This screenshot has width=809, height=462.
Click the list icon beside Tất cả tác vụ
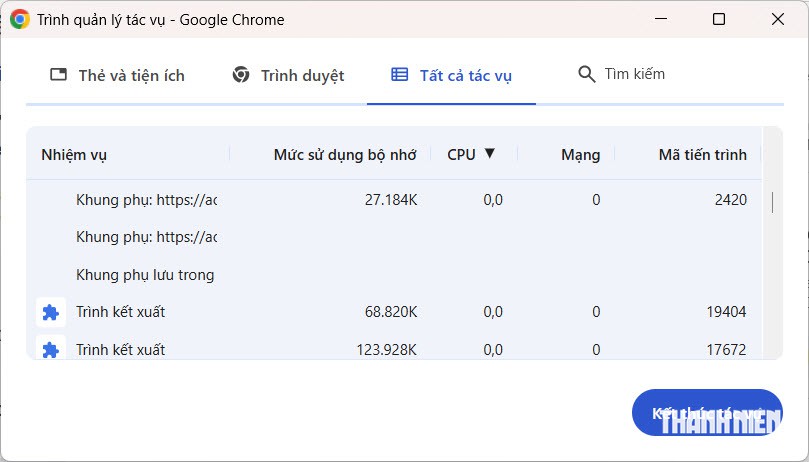click(x=399, y=75)
